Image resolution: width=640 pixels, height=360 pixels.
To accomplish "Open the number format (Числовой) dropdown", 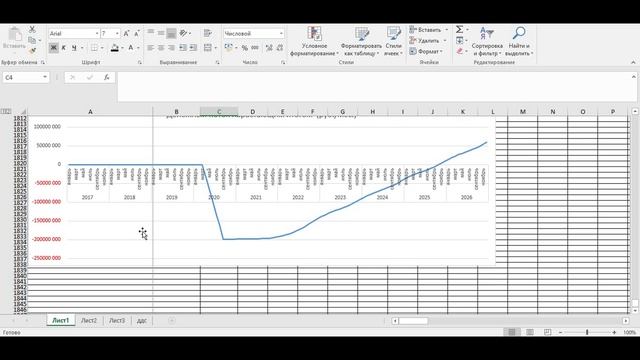I will point(281,33).
